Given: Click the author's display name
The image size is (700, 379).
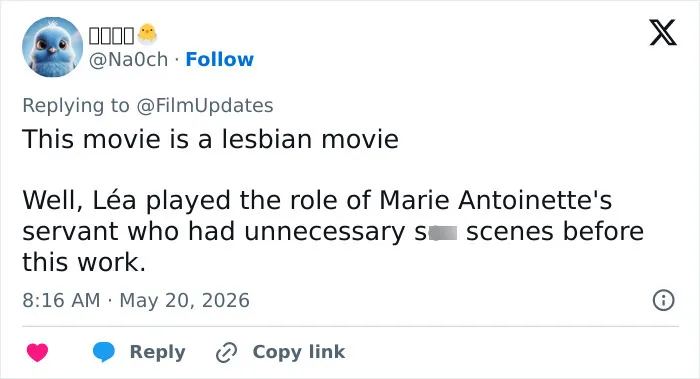Looking at the screenshot, I should pos(111,35).
